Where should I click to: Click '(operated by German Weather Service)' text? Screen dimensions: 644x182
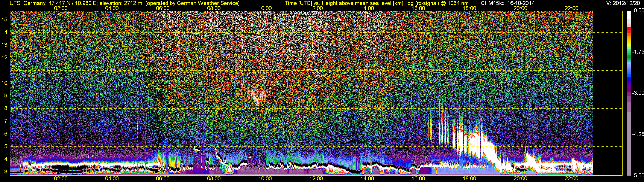point(193,3)
